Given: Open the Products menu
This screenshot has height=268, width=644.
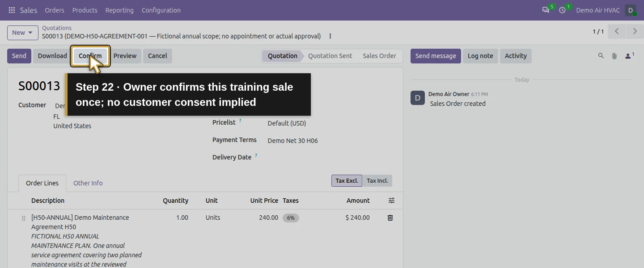Looking at the screenshot, I should (x=85, y=10).
